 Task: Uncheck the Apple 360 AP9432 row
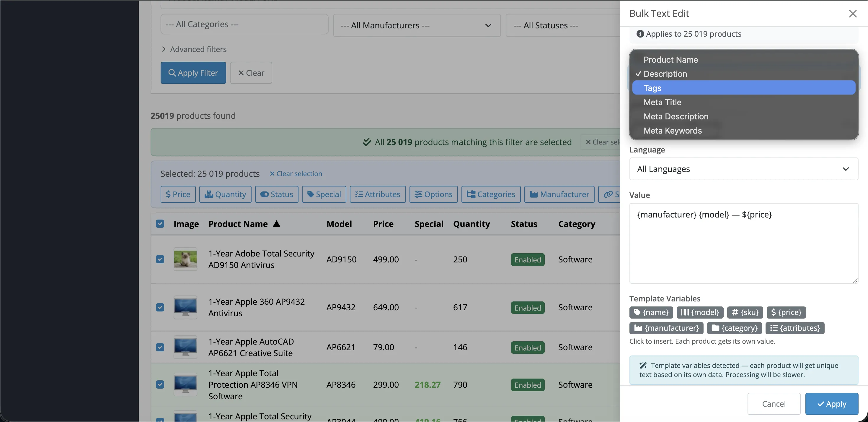[160, 307]
